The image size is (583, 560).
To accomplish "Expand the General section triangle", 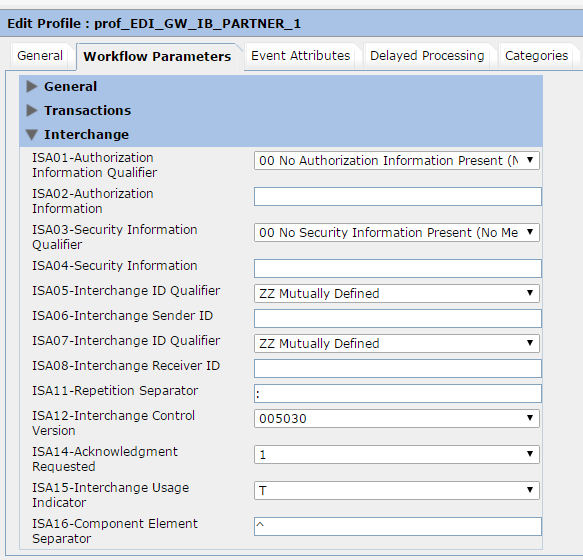I will click(32, 87).
